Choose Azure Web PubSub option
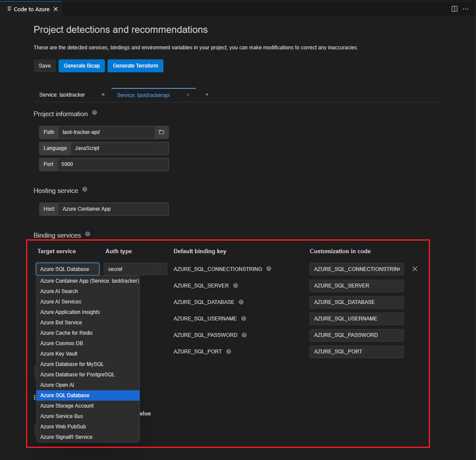 pos(88,427)
